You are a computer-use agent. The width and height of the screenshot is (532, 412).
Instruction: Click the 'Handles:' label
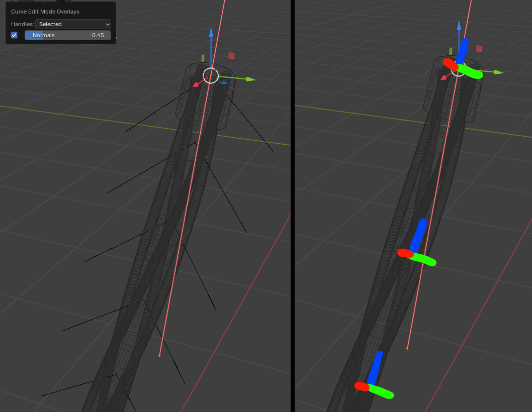coord(23,24)
